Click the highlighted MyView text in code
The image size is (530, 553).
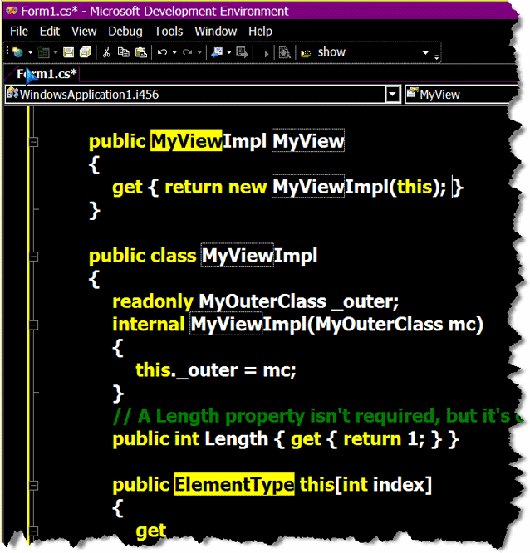pos(186,141)
